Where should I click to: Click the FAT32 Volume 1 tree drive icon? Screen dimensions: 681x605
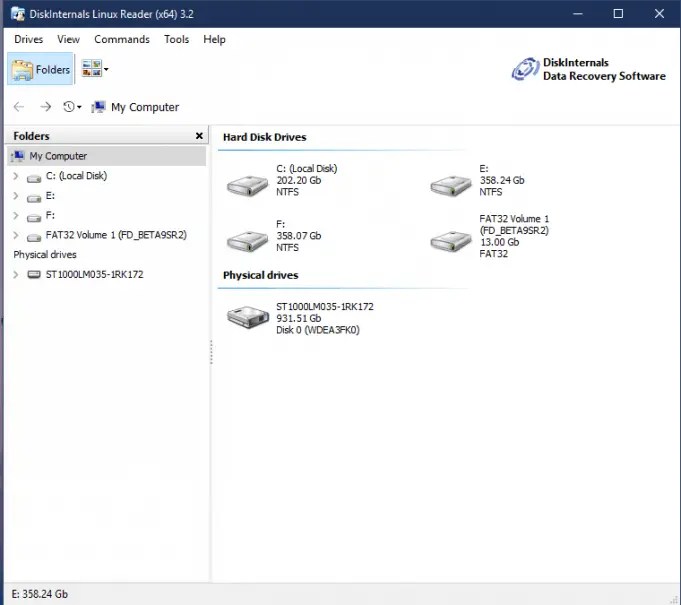[x=34, y=238]
